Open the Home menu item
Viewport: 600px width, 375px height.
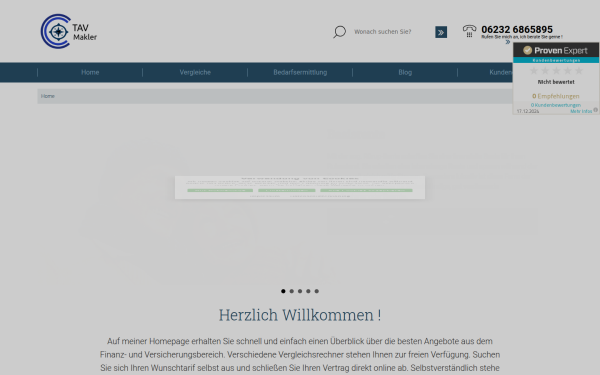point(90,72)
